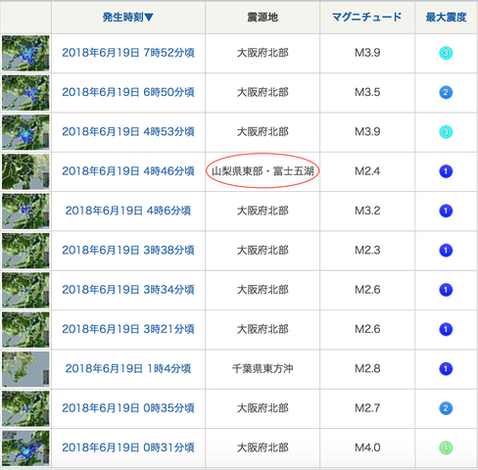
Task: View map thumbnail for 3時34分頃 quake
Action: 26,290
